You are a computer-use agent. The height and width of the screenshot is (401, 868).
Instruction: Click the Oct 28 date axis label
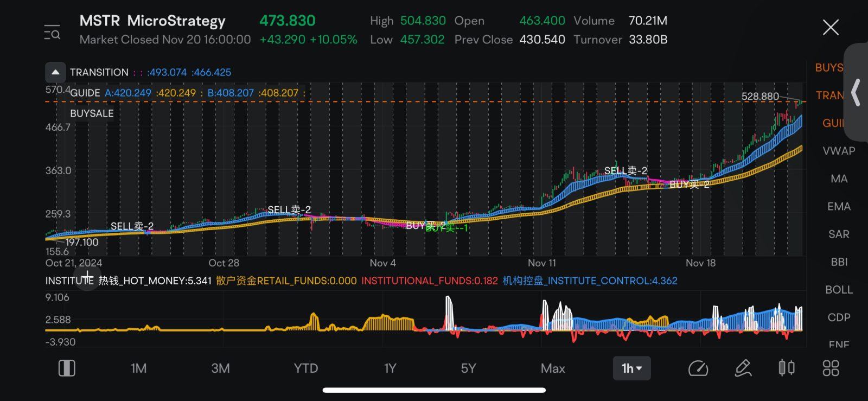[x=224, y=263]
